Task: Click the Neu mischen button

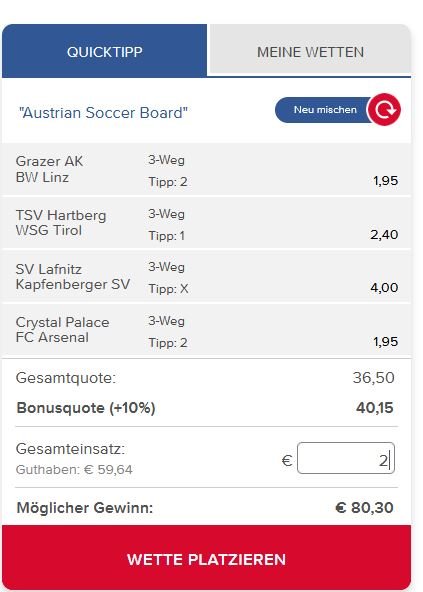Action: click(x=325, y=110)
